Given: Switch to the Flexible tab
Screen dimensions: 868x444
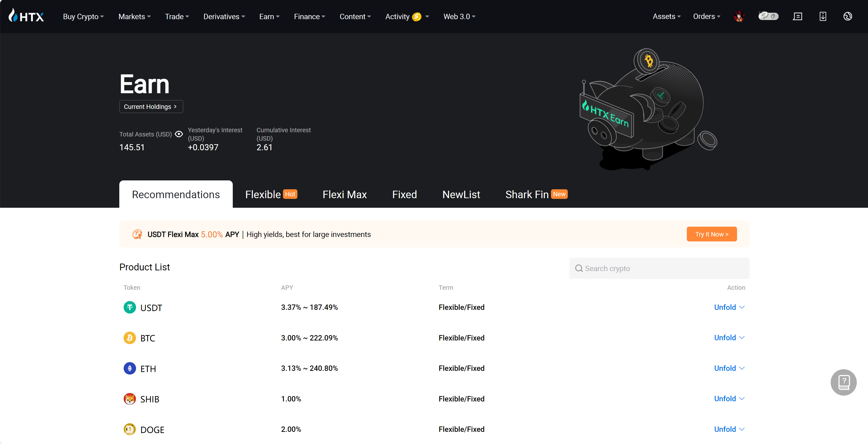Looking at the screenshot, I should (271, 194).
